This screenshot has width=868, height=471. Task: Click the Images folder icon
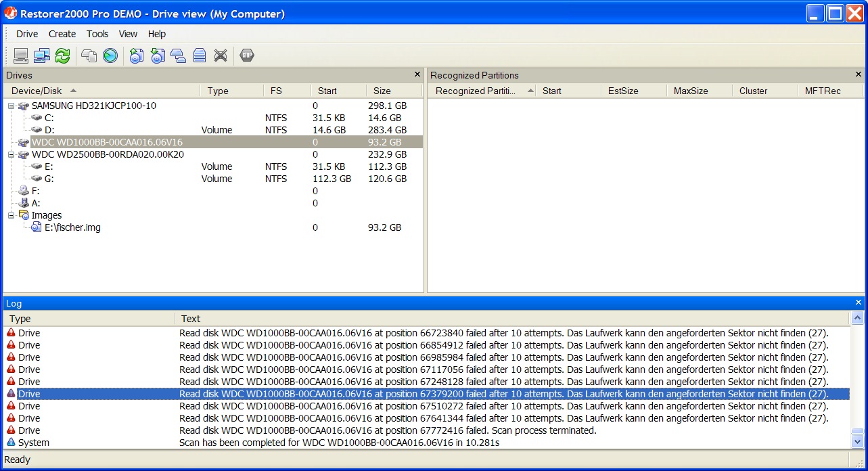tap(24, 215)
